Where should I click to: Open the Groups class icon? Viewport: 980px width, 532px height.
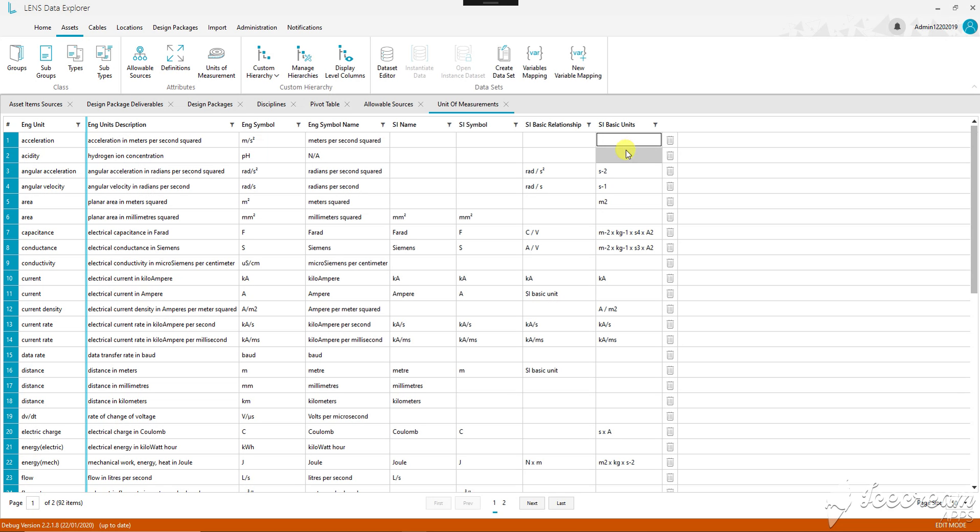click(17, 58)
